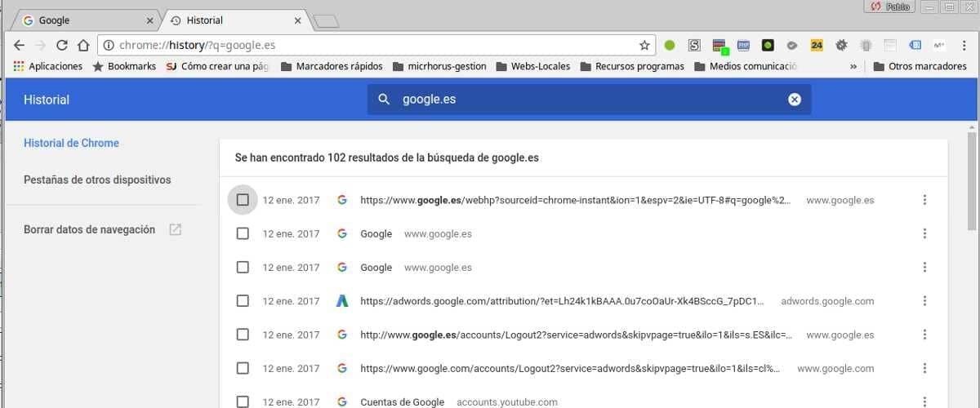This screenshot has width=980, height=408.
Task: Go back with the browser back arrow
Action: tap(19, 46)
